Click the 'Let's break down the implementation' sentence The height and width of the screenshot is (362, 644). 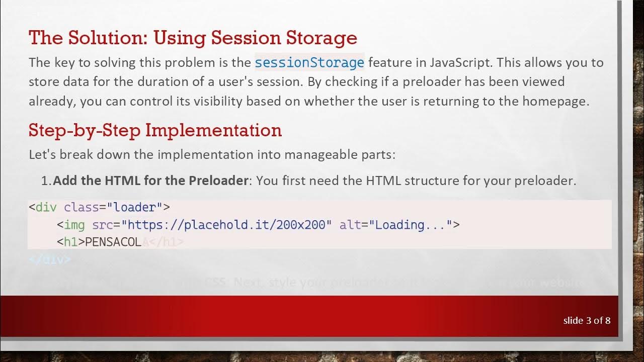212,154
